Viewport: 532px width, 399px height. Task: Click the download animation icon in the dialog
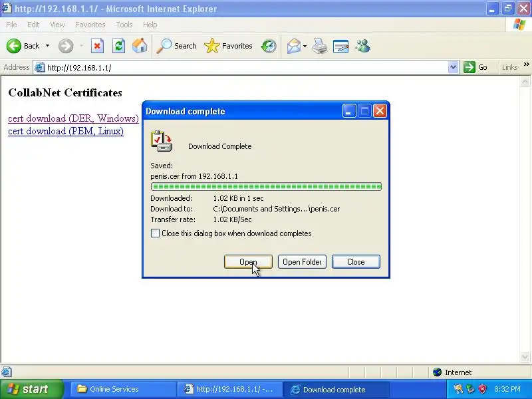(x=162, y=141)
